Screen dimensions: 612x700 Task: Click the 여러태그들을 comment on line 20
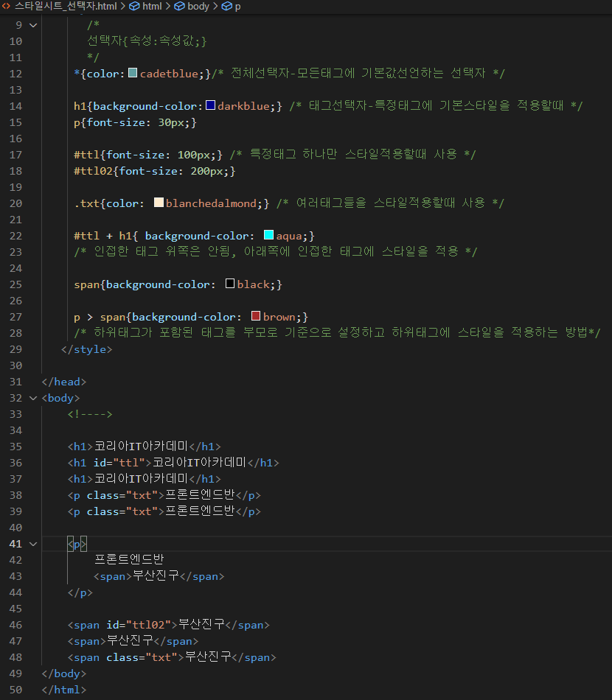(391, 203)
